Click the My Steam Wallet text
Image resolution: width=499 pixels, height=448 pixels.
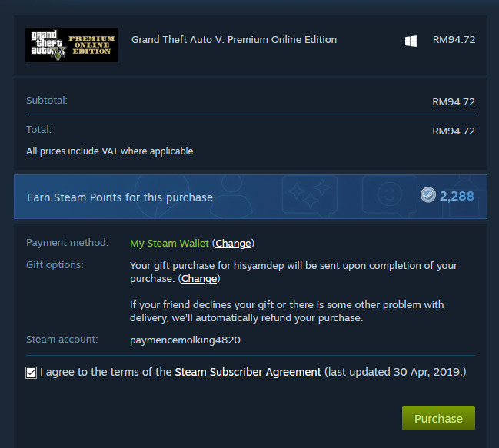170,244
